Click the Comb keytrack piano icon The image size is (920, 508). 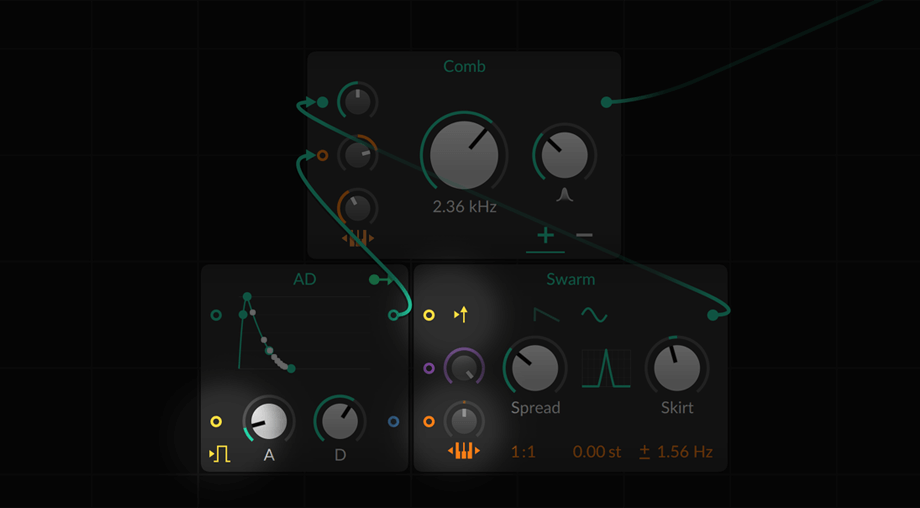click(x=357, y=238)
